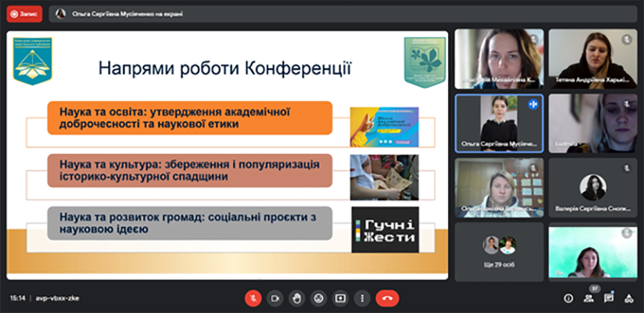Click the academic integrity school banner image
Viewport: 644px width, 313px height.
384,127
